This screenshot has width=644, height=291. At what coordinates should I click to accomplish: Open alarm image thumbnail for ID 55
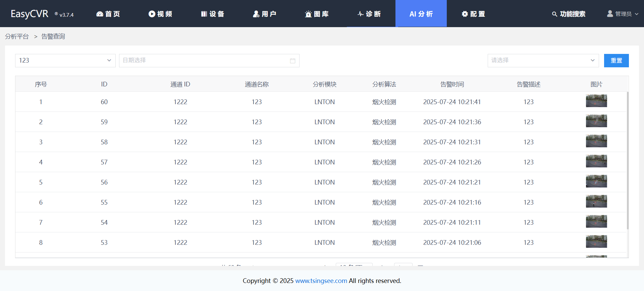(x=596, y=202)
